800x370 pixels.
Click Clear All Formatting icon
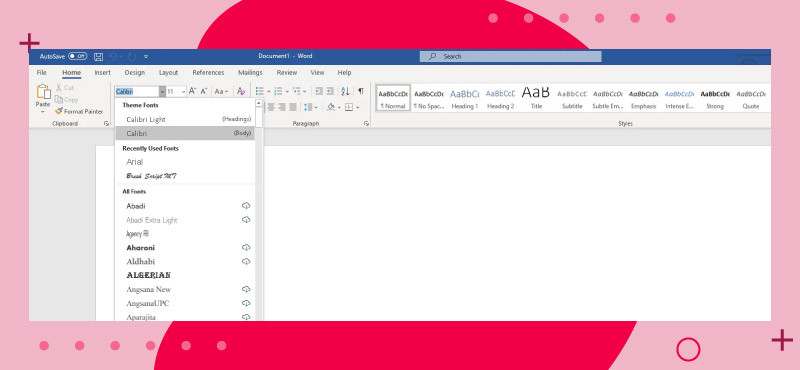point(241,91)
